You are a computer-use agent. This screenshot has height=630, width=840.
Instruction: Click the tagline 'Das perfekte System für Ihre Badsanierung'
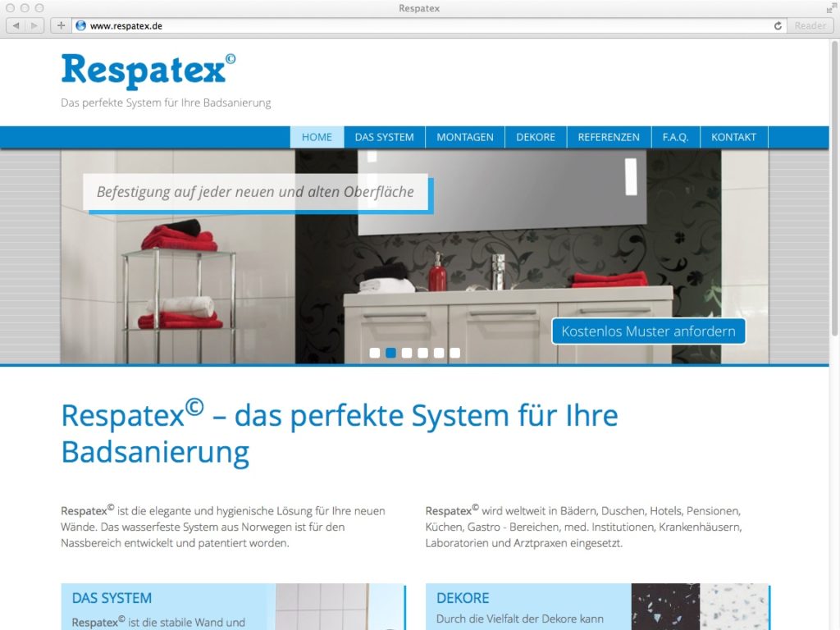(x=166, y=103)
